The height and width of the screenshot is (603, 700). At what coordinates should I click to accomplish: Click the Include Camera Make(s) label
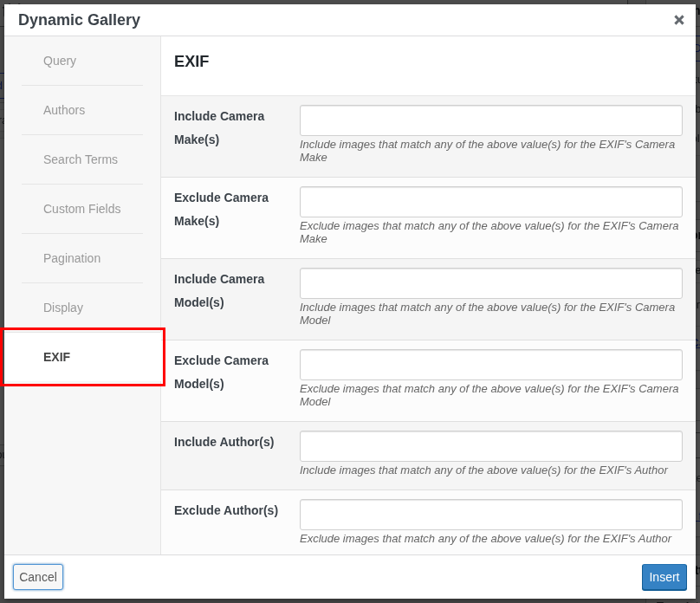(x=219, y=127)
